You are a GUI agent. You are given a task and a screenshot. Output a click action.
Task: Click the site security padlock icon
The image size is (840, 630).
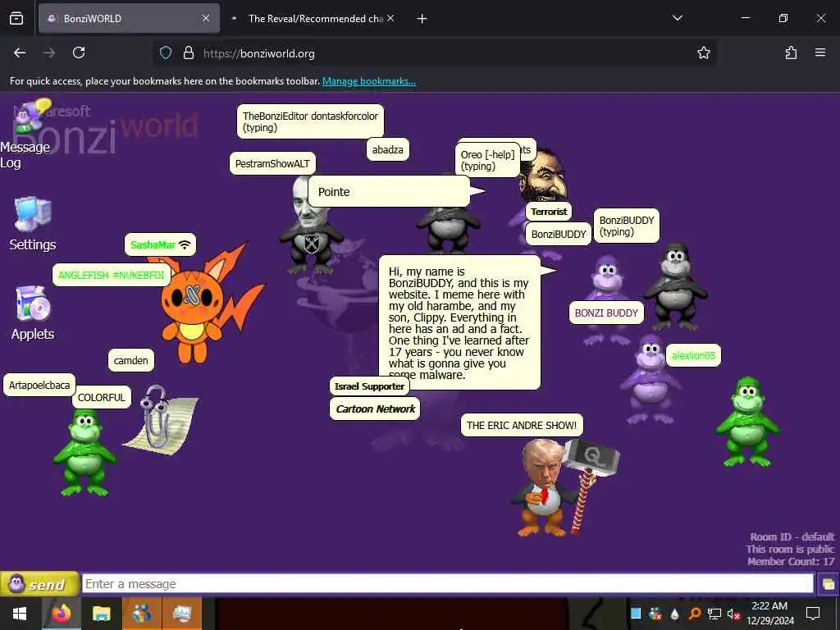click(188, 52)
